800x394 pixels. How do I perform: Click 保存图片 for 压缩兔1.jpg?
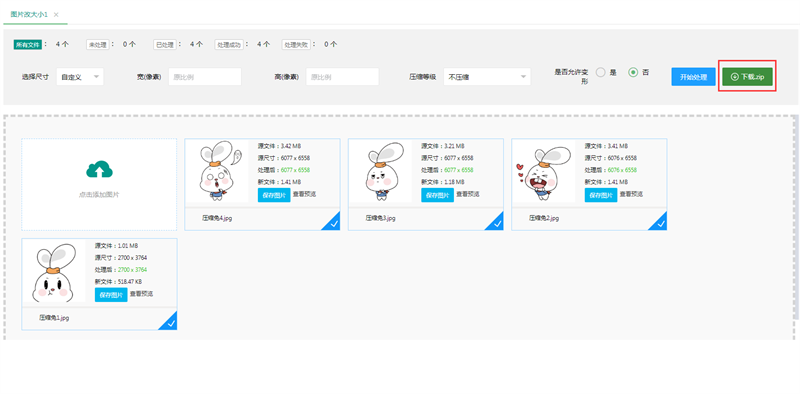point(111,294)
